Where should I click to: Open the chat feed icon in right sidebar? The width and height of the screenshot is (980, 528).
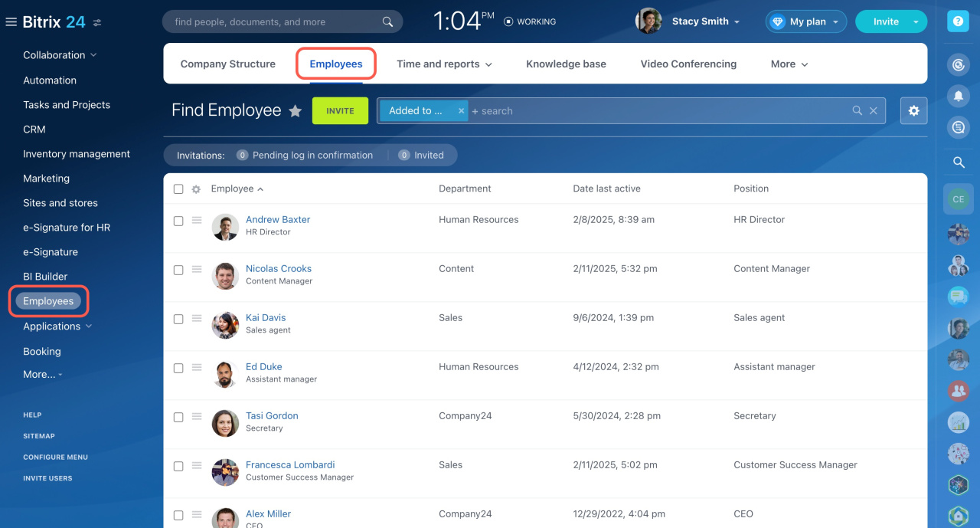tap(958, 127)
